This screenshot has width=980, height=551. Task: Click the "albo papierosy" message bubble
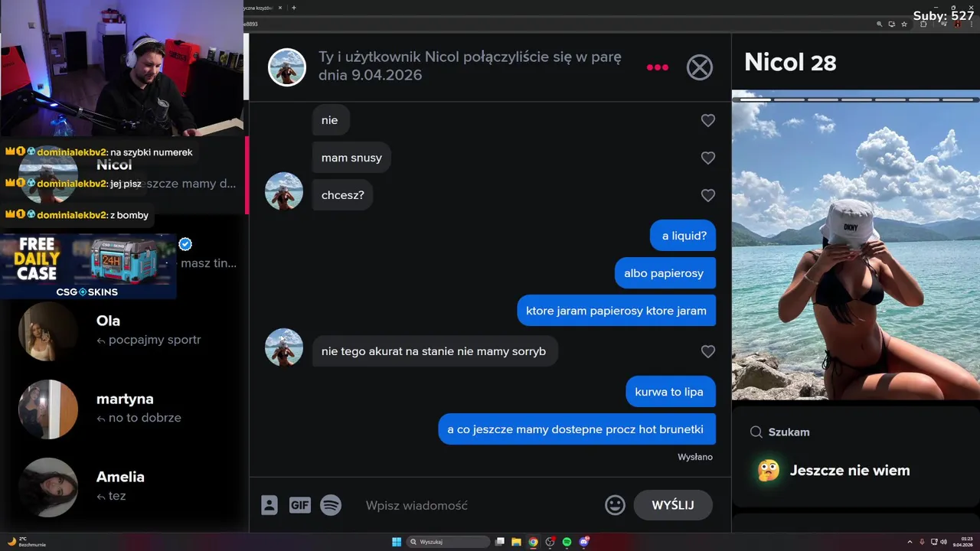(664, 273)
